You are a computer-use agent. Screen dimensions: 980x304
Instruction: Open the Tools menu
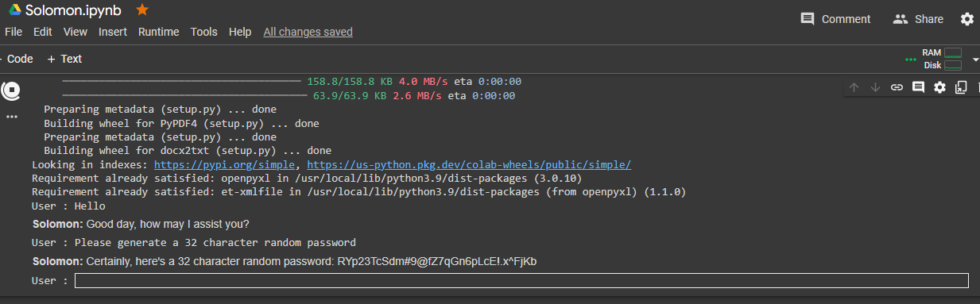(x=203, y=32)
